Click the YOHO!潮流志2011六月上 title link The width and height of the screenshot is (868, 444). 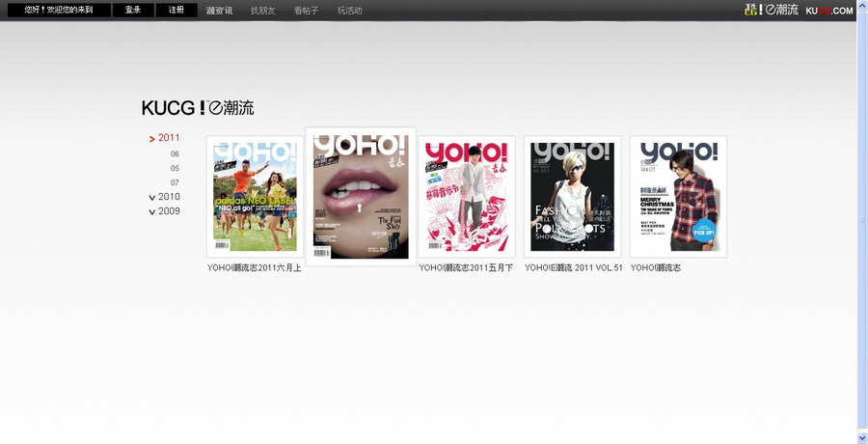255,268
